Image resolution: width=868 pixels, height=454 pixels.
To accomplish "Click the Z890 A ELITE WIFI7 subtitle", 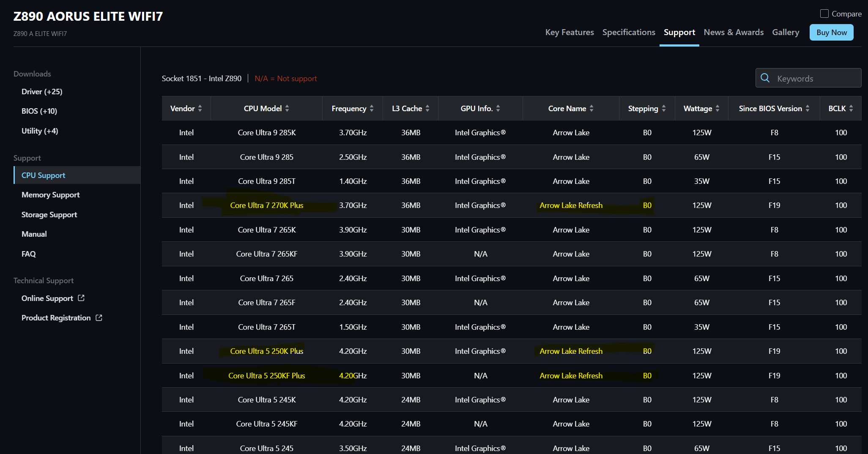I will [40, 33].
